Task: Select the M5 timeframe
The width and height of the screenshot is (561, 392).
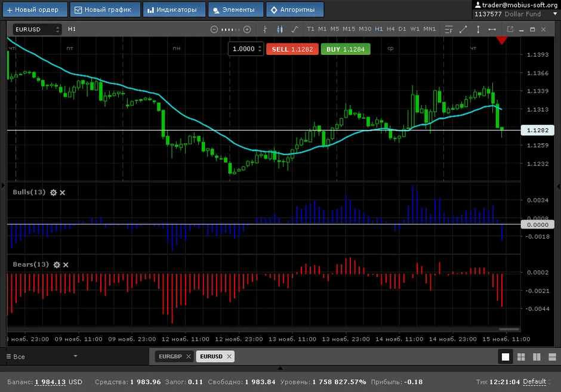Action: coord(335,29)
